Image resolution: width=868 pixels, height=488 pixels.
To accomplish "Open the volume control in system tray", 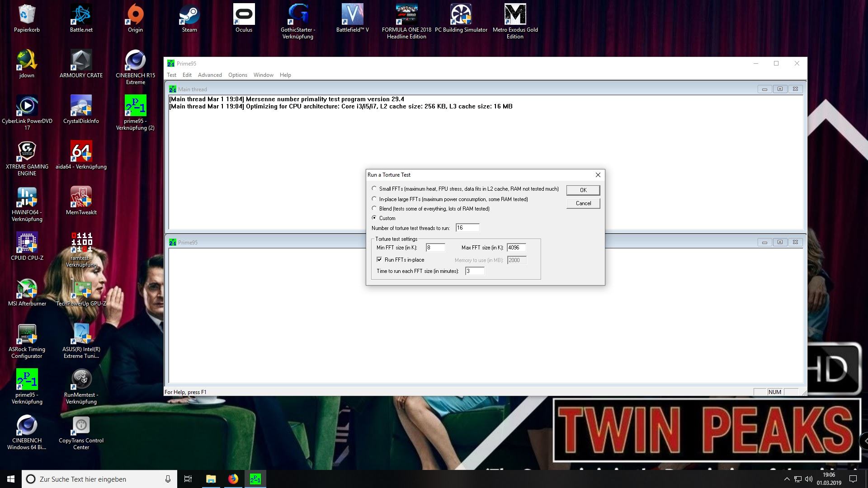I will click(x=809, y=479).
